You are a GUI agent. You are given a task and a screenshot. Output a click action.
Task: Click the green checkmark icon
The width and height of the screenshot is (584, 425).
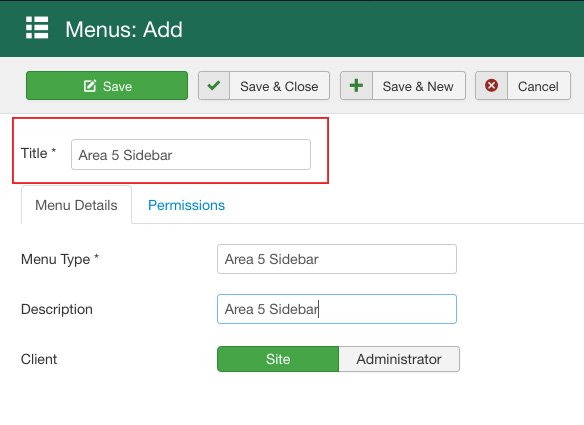(x=214, y=86)
